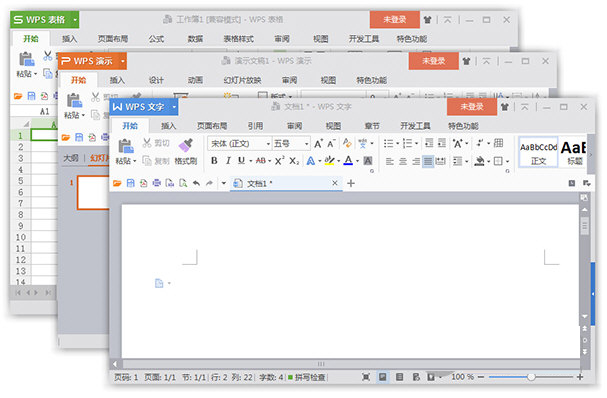Click the bulleted list icon

[x=388, y=144]
